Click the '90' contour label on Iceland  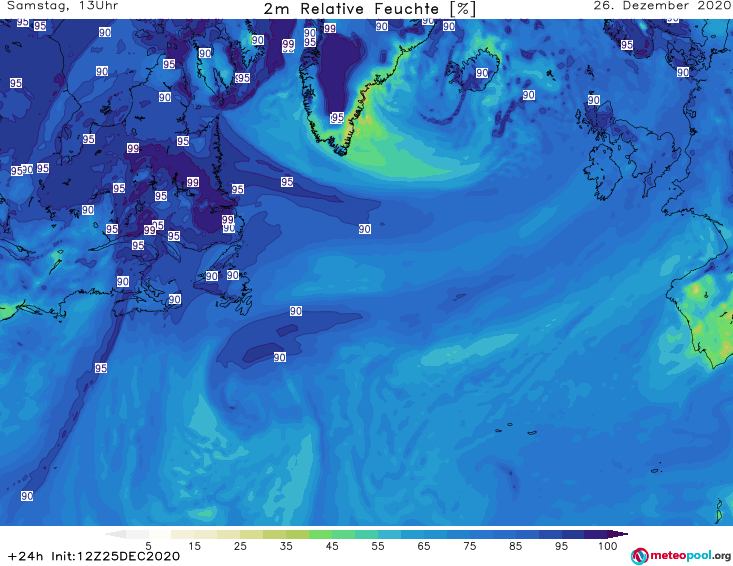[482, 73]
